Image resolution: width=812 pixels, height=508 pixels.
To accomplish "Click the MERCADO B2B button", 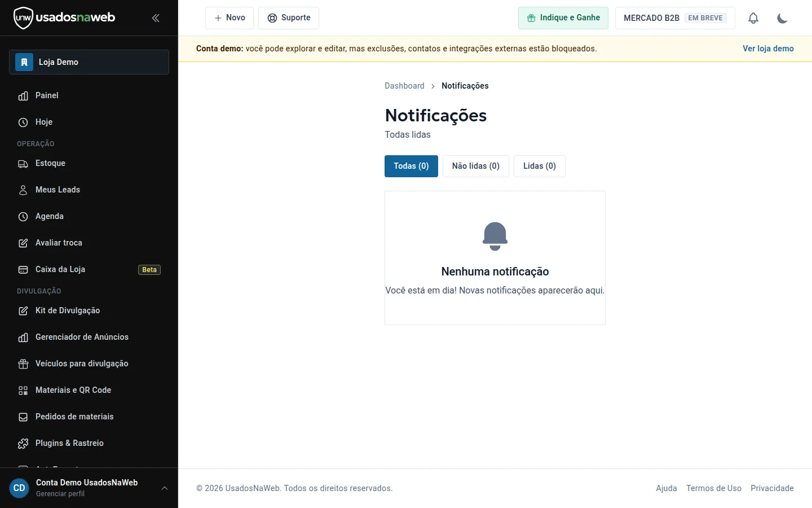I will click(x=675, y=18).
